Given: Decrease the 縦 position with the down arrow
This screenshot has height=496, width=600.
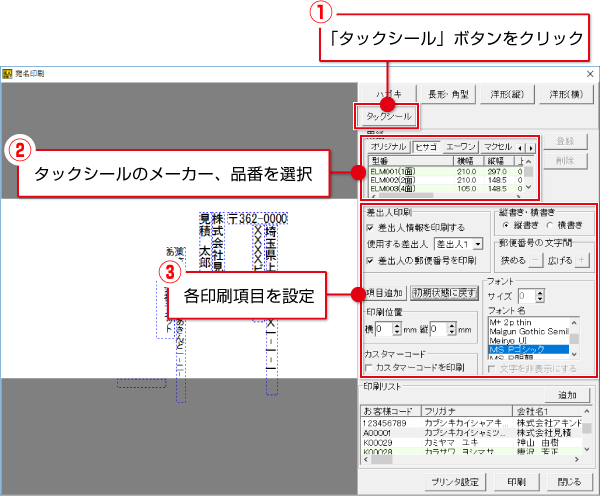Looking at the screenshot, I should [452, 332].
